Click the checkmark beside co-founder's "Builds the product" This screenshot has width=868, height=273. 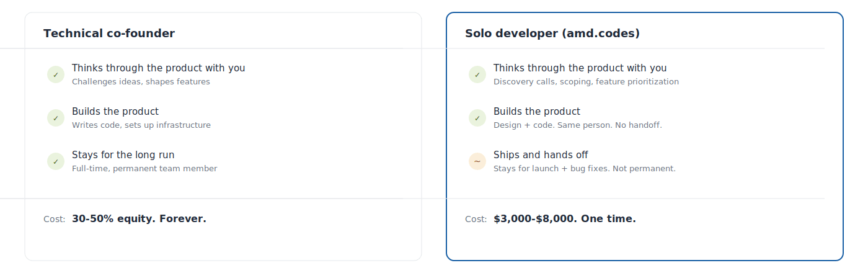coord(56,118)
